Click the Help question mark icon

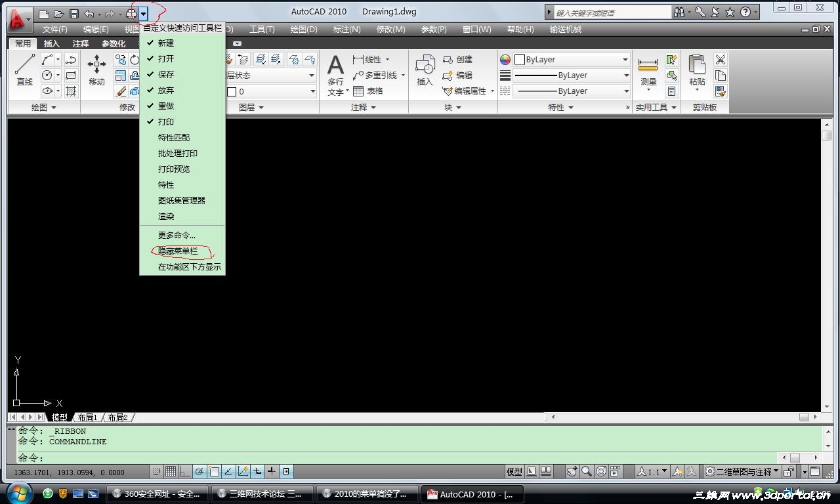coord(745,12)
